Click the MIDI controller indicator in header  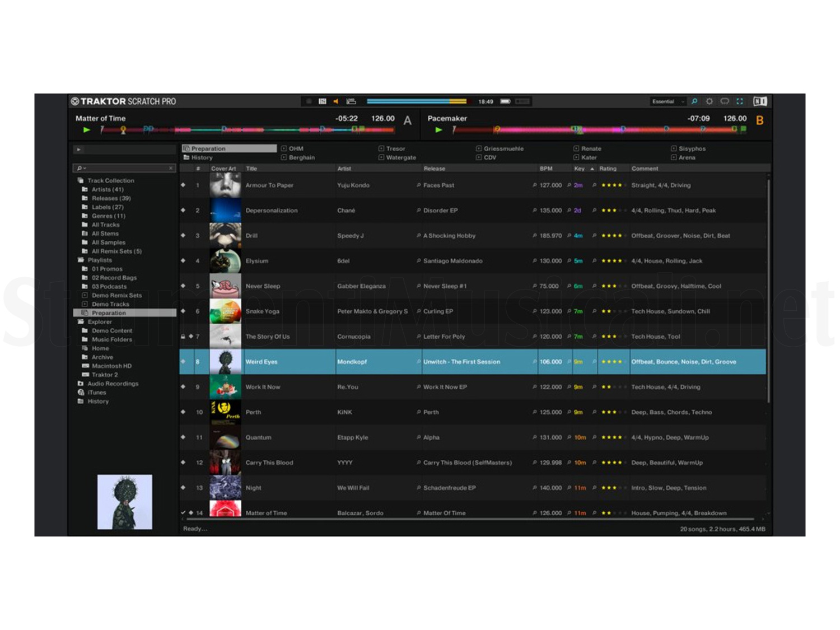pyautogui.click(x=323, y=101)
